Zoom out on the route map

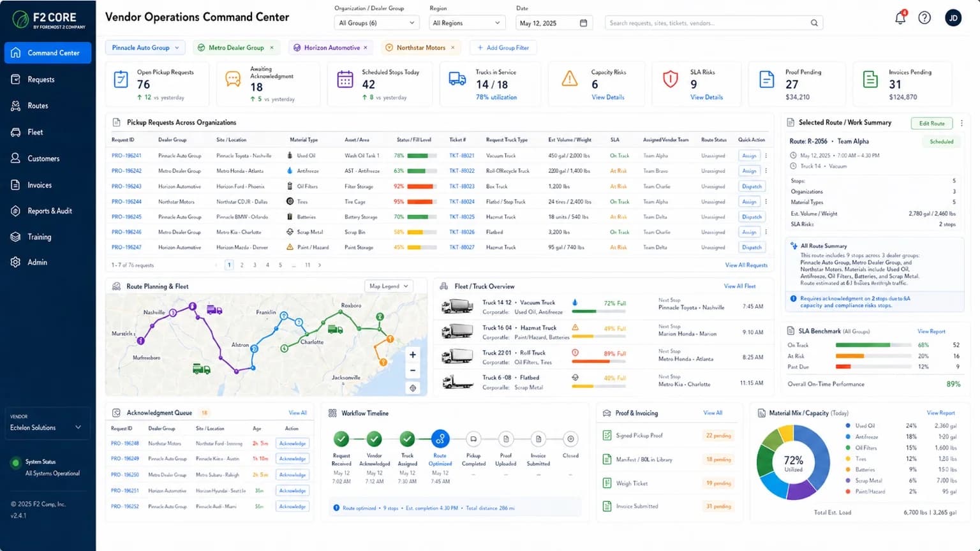click(x=413, y=370)
